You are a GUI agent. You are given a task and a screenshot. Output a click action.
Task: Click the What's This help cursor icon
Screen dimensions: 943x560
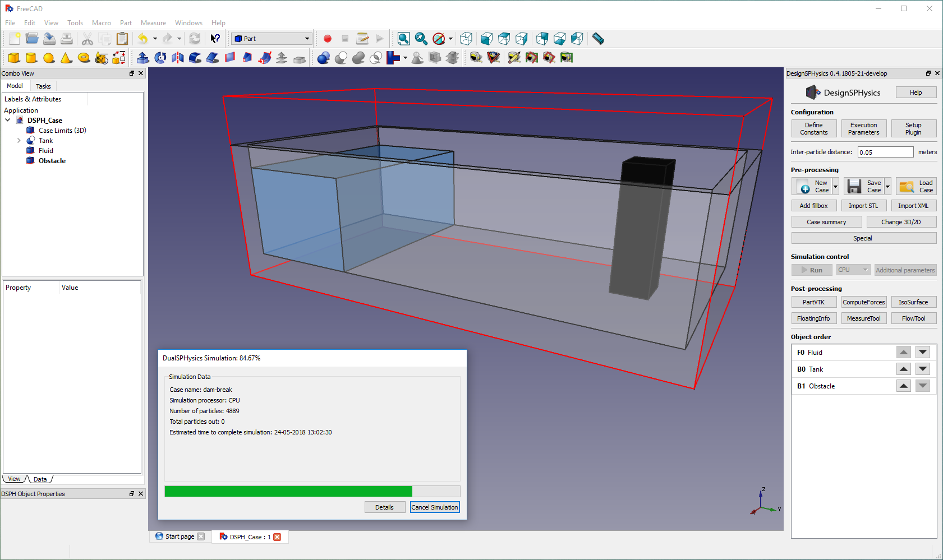pyautogui.click(x=215, y=39)
